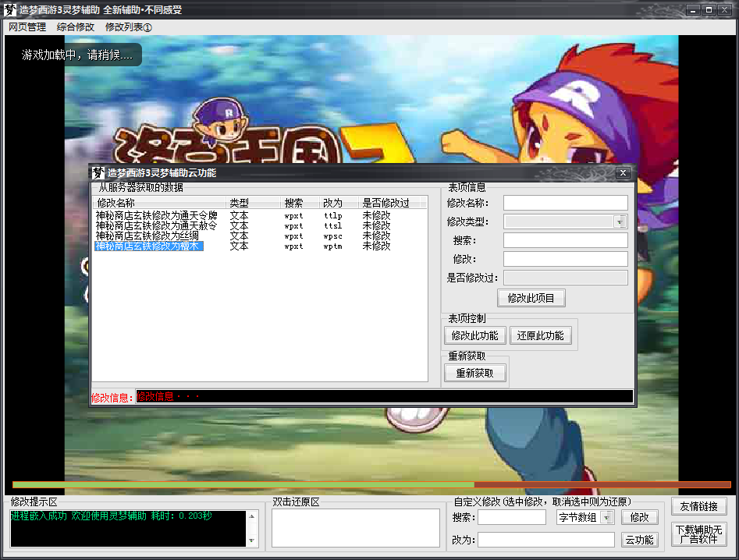Click the 改为 column header
739x560 pixels.
pyautogui.click(x=339, y=203)
